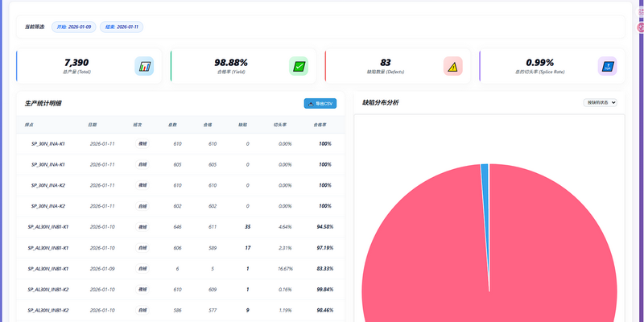The width and height of the screenshot is (644, 322).
Task: Click the qualified cell showing 611
Action: point(213,227)
